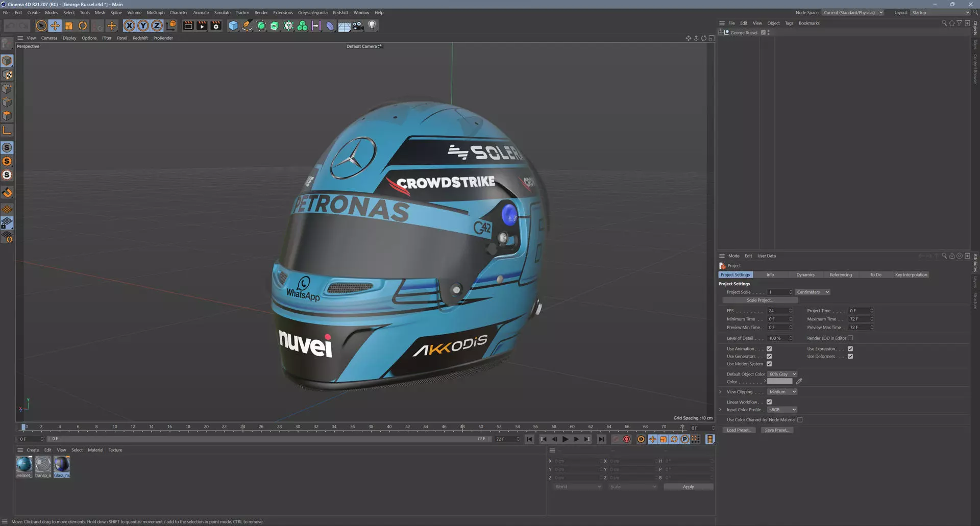Toggle Parameter keyframe P icon
Viewport: 980px width, 526px height.
pyautogui.click(x=685, y=439)
